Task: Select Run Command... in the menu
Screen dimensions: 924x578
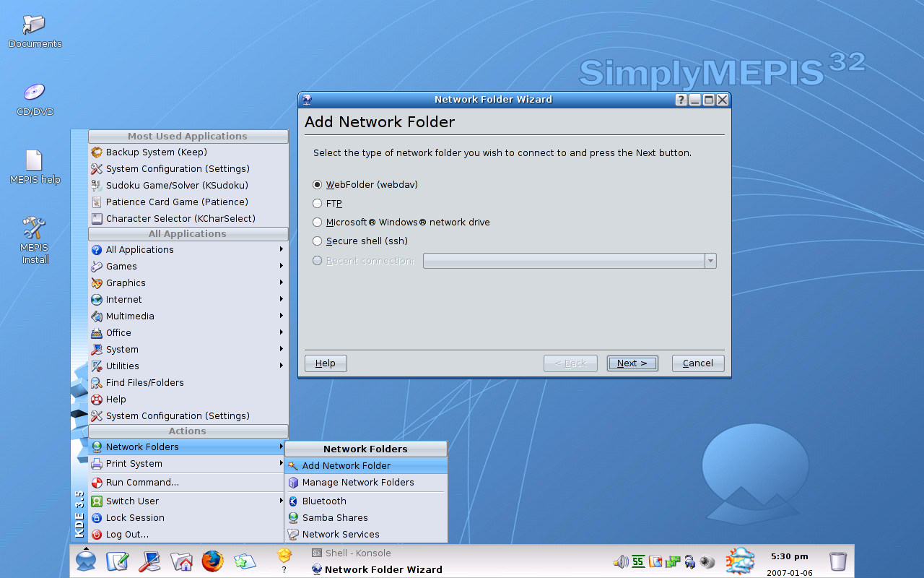Action: (x=188, y=483)
